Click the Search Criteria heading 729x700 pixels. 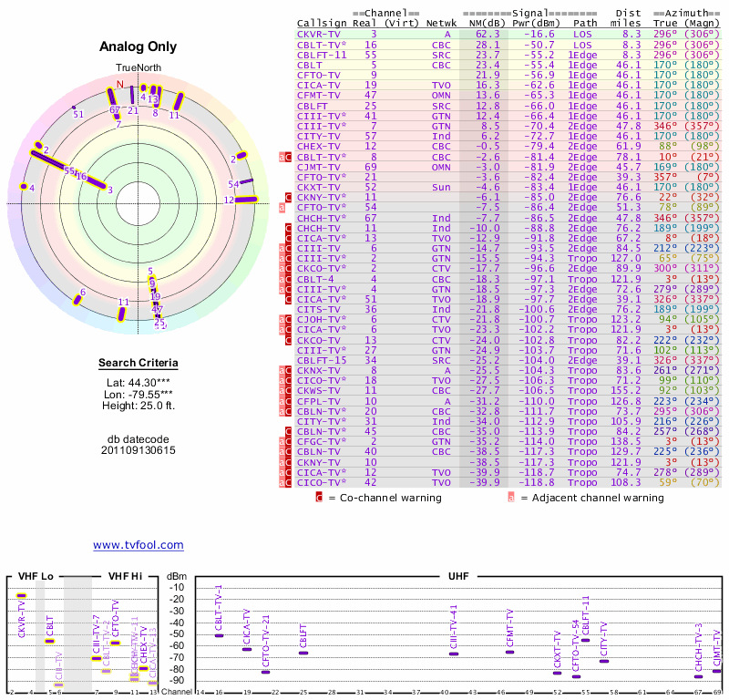(x=138, y=364)
